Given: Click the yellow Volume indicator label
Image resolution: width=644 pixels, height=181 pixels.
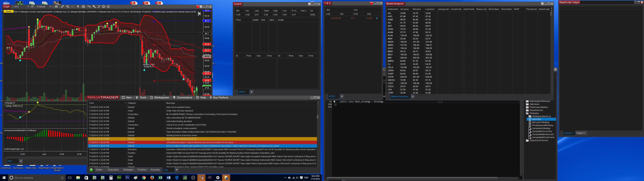Looking at the screenshot, I should click(9, 12).
